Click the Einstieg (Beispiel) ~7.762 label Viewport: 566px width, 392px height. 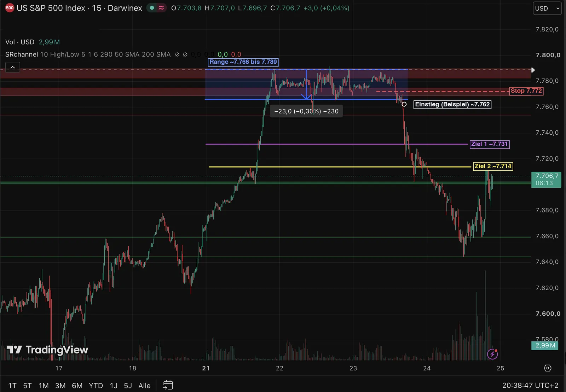click(x=452, y=104)
